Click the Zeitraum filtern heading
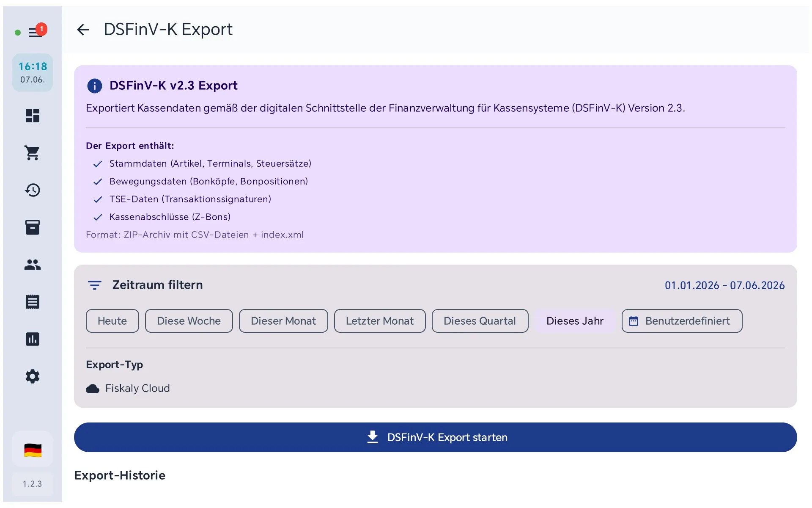This screenshot has width=812, height=508. point(157,285)
